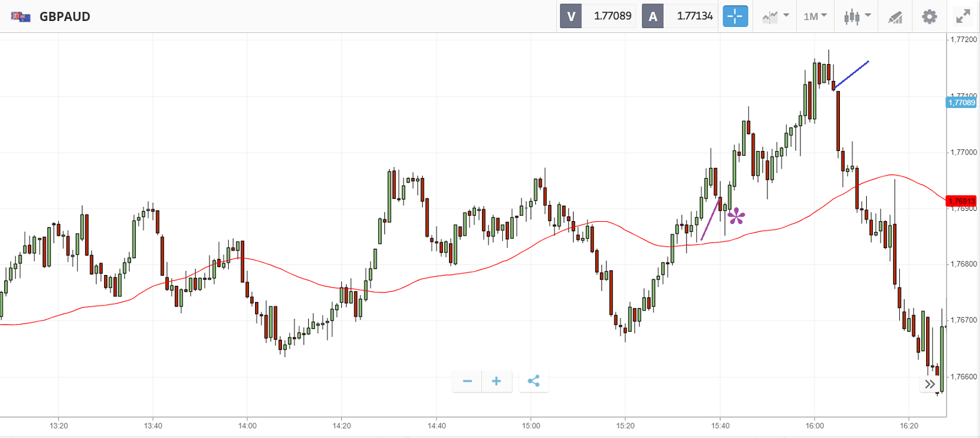This screenshot has width=980, height=438.
Task: Open the candlestick chart type dropdown
Action: (x=857, y=16)
